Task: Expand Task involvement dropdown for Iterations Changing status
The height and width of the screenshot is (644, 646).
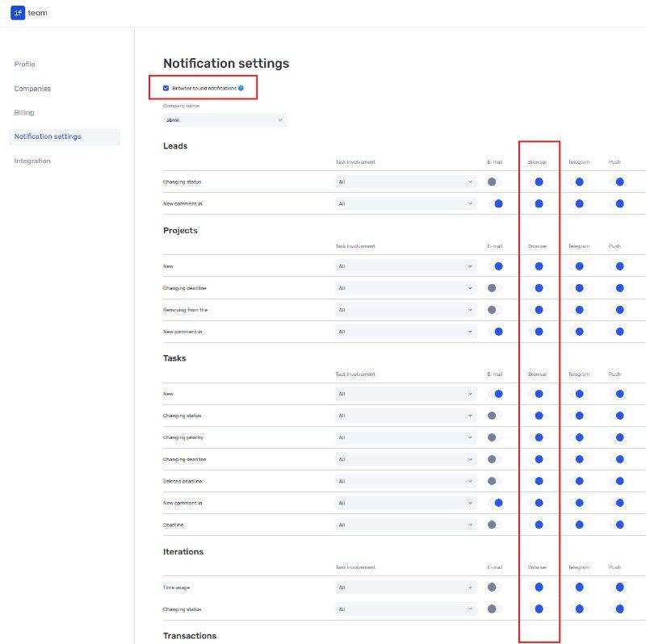Action: [x=406, y=609]
